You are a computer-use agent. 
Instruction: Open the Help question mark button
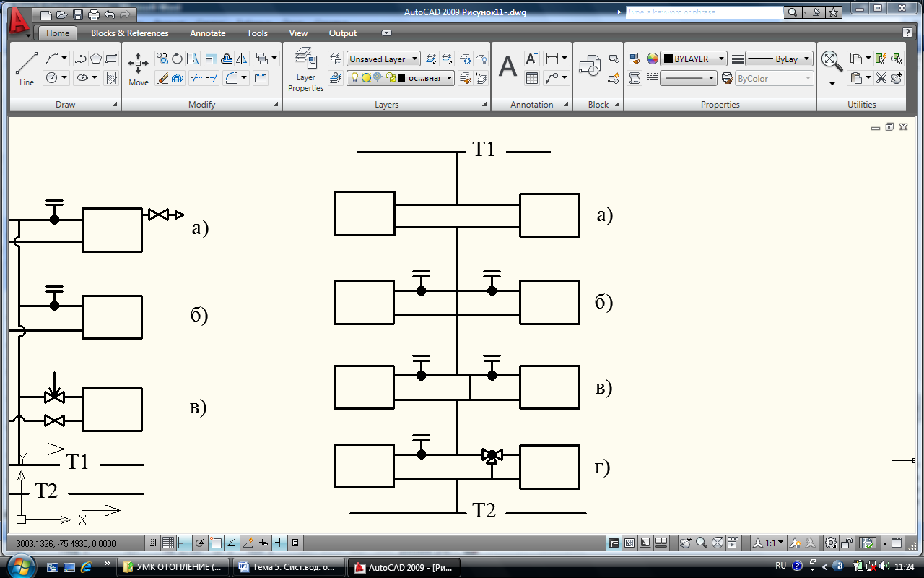[x=907, y=33]
